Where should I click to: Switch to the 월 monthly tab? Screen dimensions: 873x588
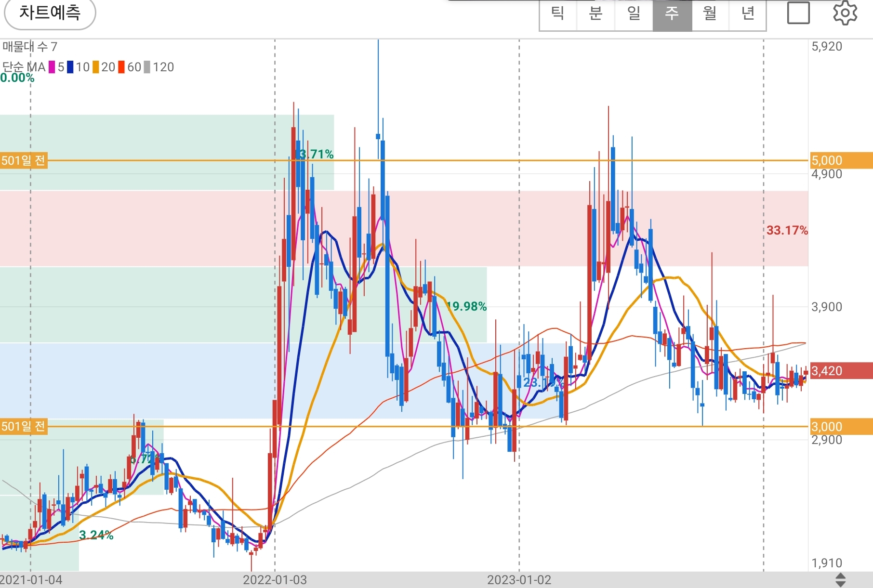click(x=710, y=14)
